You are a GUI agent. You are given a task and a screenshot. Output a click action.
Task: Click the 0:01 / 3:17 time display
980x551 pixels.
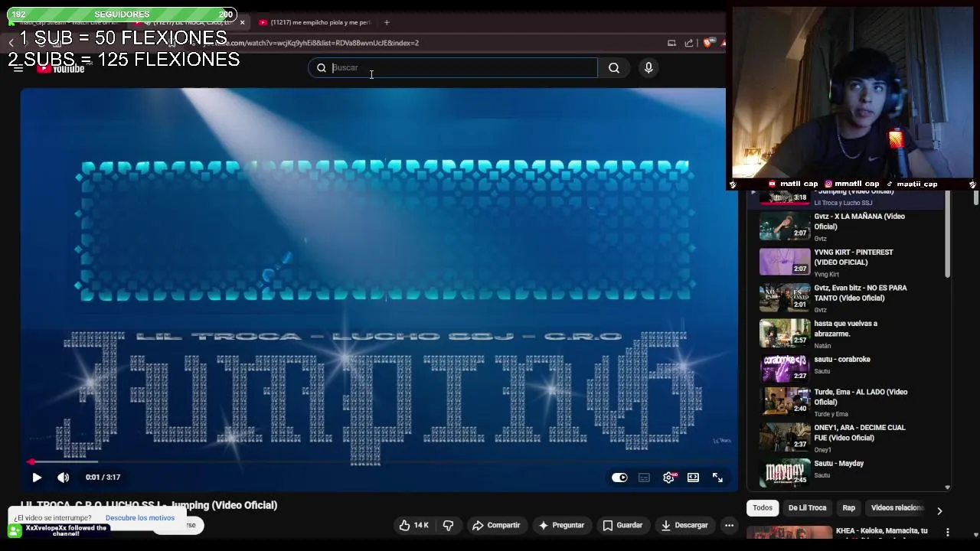103,477
